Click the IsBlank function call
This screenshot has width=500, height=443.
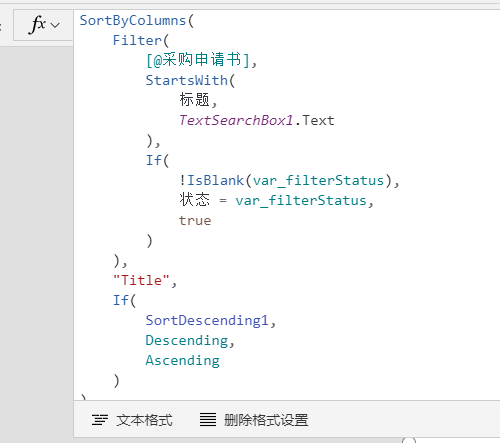pyautogui.click(x=215, y=181)
